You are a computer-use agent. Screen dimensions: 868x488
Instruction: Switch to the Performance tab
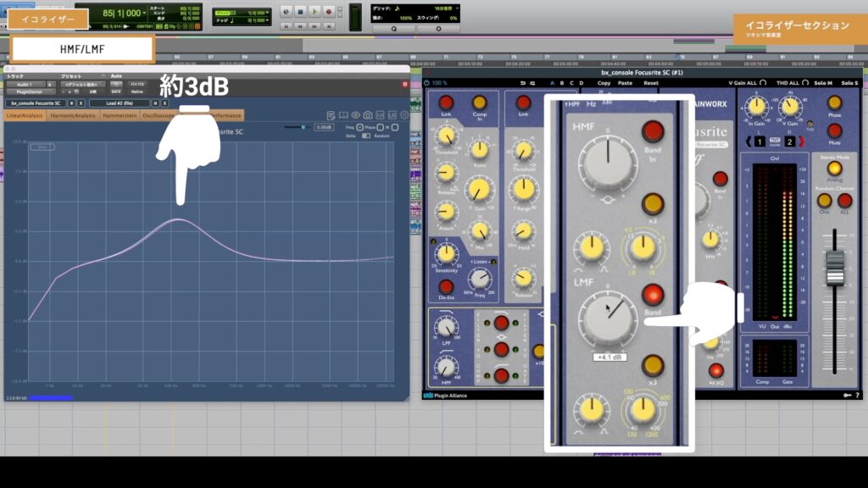[227, 115]
